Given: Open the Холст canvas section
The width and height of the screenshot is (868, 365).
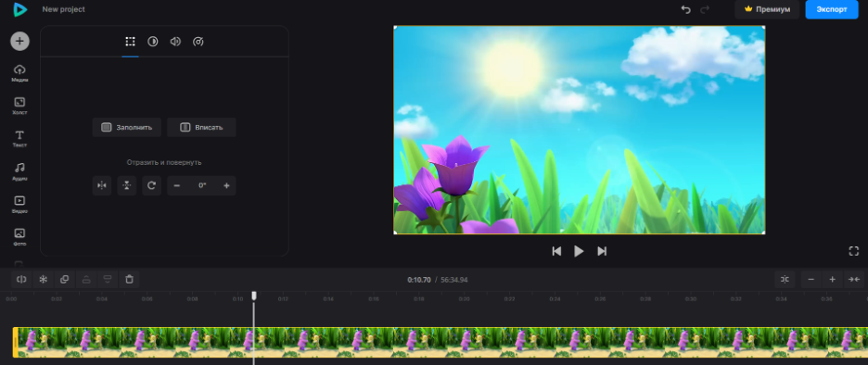Looking at the screenshot, I should click(19, 106).
